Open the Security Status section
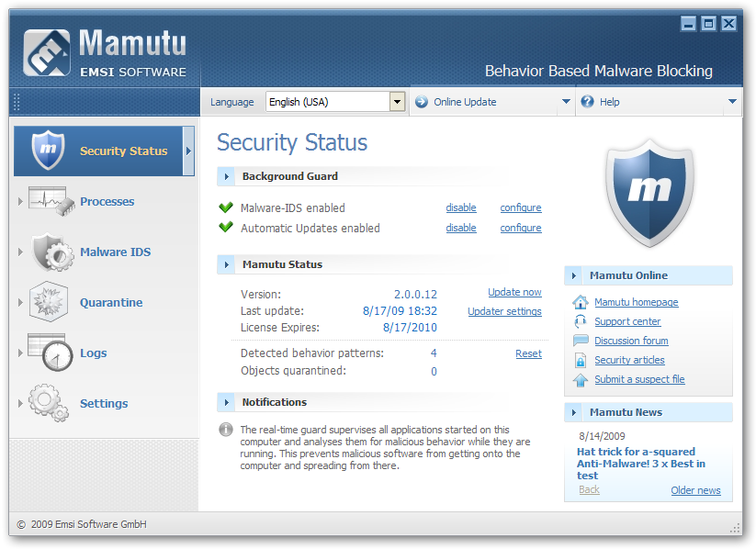The width and height of the screenshot is (756, 549). [x=104, y=151]
